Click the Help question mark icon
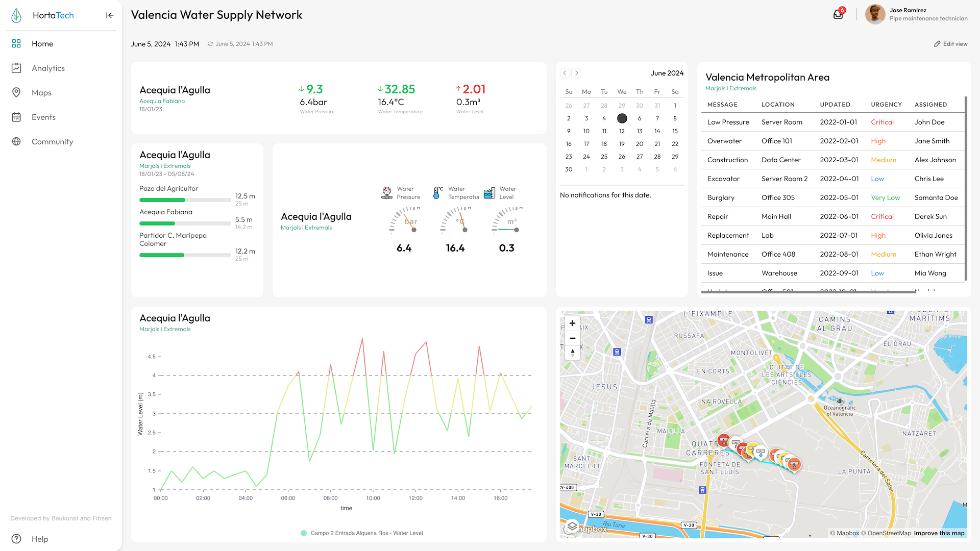 [x=16, y=539]
